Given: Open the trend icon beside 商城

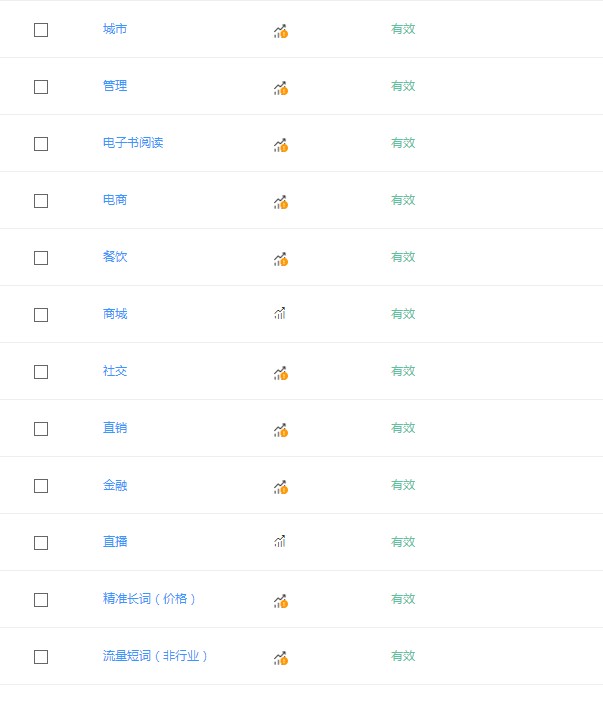Looking at the screenshot, I should click(x=280, y=314).
